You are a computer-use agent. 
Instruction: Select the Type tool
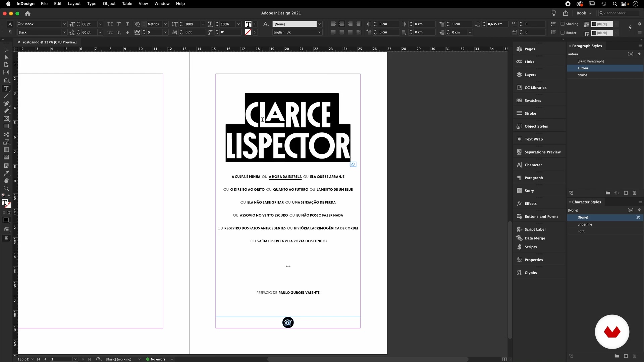click(6, 88)
